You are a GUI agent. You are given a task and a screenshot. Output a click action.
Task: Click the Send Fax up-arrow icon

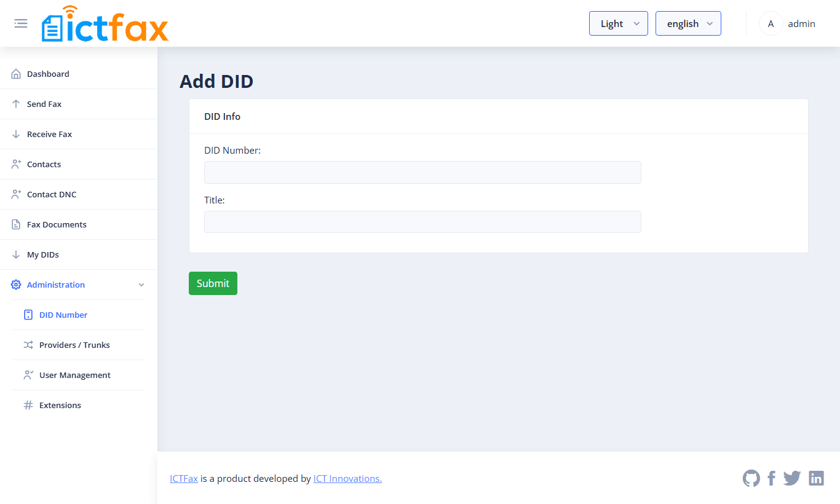click(x=16, y=104)
